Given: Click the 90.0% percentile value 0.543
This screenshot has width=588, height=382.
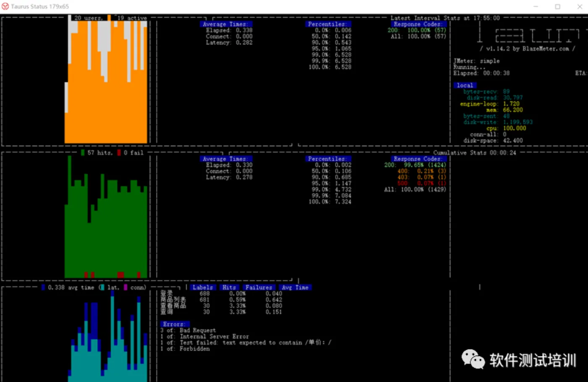Looking at the screenshot, I should coord(343,42).
